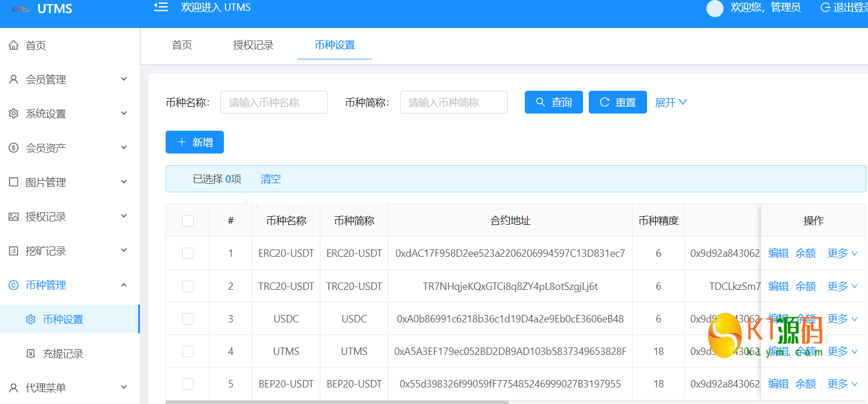Switch to the 首页 tab
The height and width of the screenshot is (404, 868).
[182, 45]
